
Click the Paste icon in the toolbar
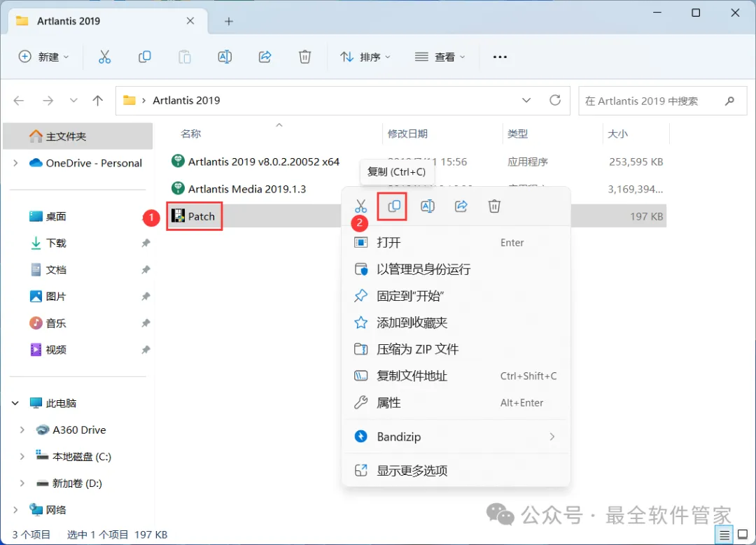coord(185,57)
